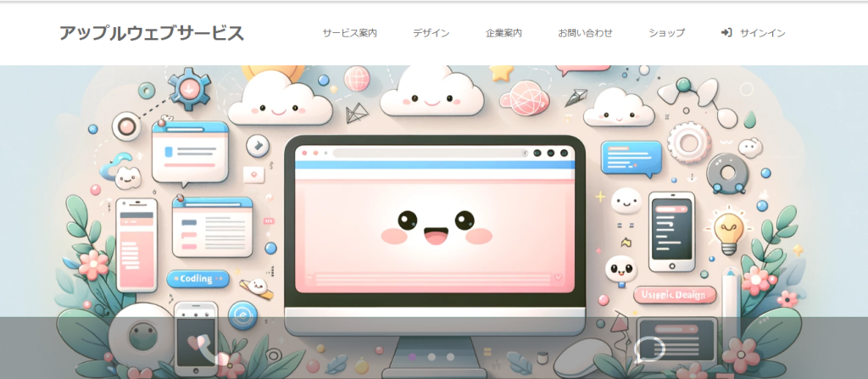Click the yellow lightbulb illustration
The image size is (868, 379).
click(727, 229)
